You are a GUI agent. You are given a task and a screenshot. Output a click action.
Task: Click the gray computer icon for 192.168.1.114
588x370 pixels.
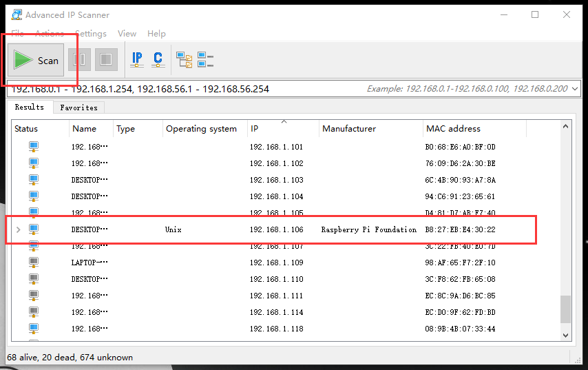click(34, 312)
